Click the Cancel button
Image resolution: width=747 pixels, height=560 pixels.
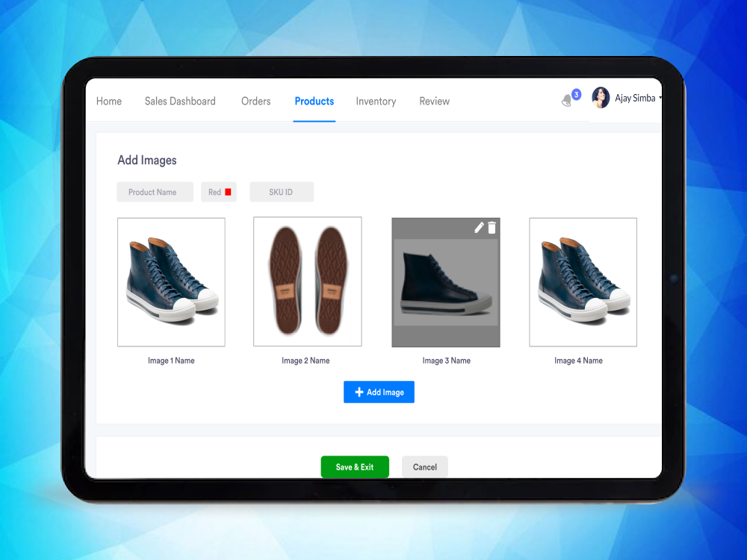(x=424, y=467)
